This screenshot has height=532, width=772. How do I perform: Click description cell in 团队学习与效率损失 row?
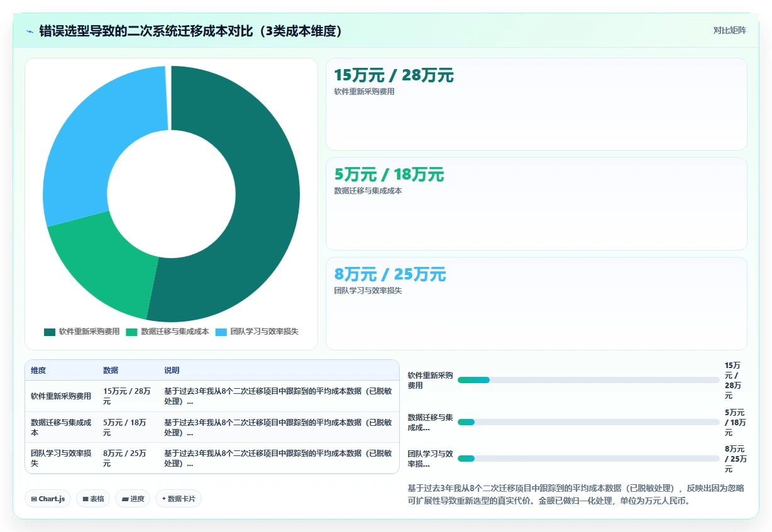tap(278, 458)
